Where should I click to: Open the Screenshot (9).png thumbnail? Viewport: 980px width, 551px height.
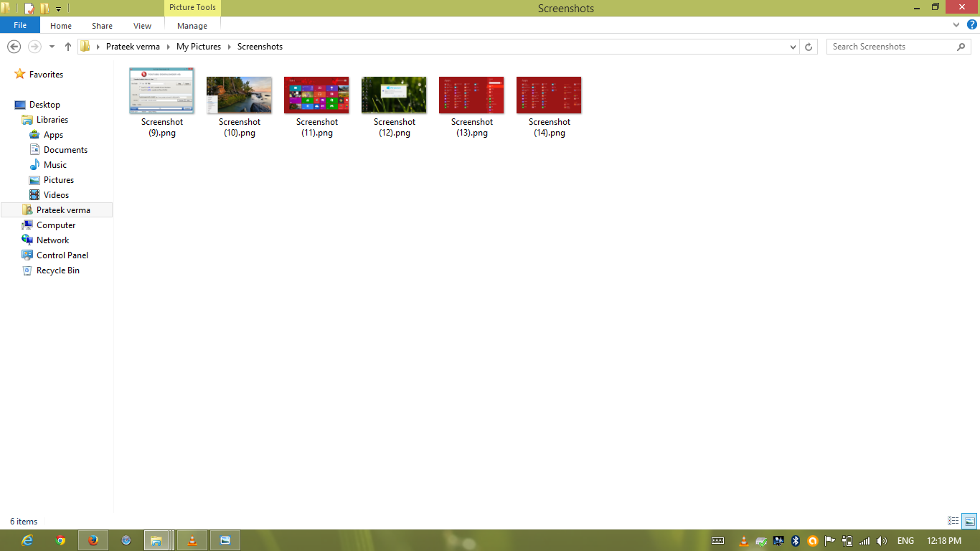[x=161, y=90]
